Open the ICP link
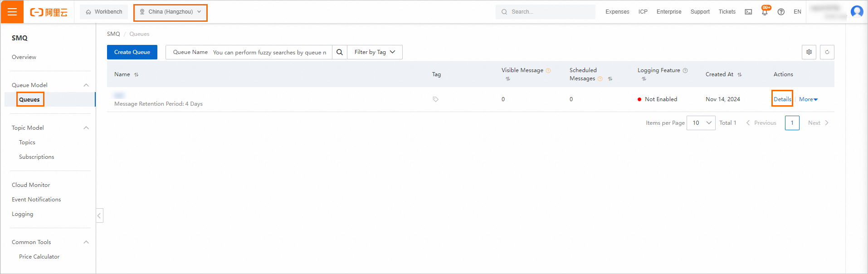The height and width of the screenshot is (274, 868). tap(643, 12)
